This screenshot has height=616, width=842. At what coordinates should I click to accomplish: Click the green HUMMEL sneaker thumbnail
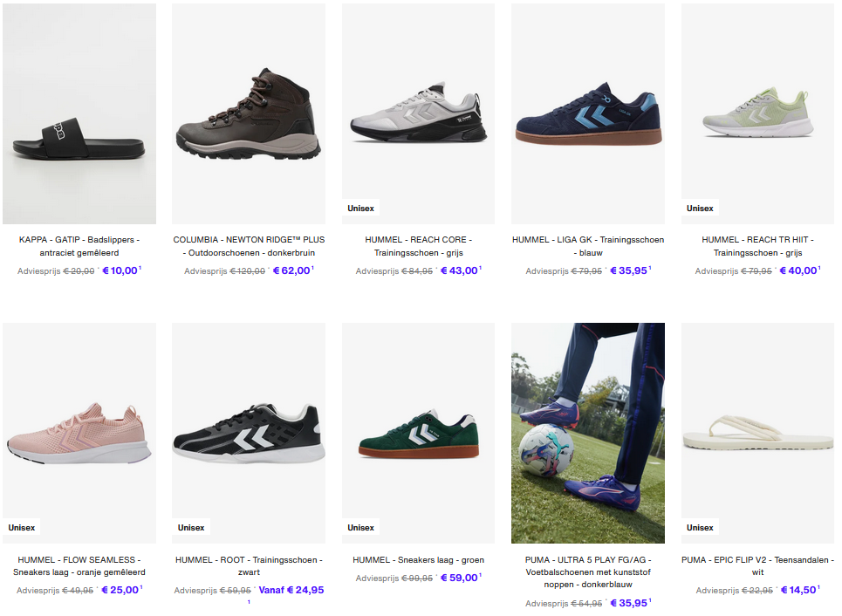pos(418,433)
